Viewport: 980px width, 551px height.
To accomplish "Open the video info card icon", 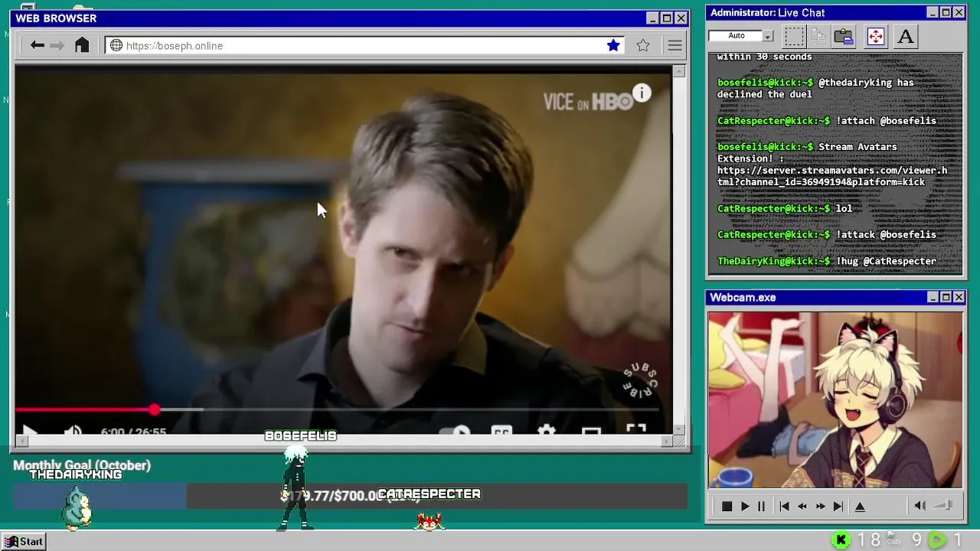I will (642, 93).
